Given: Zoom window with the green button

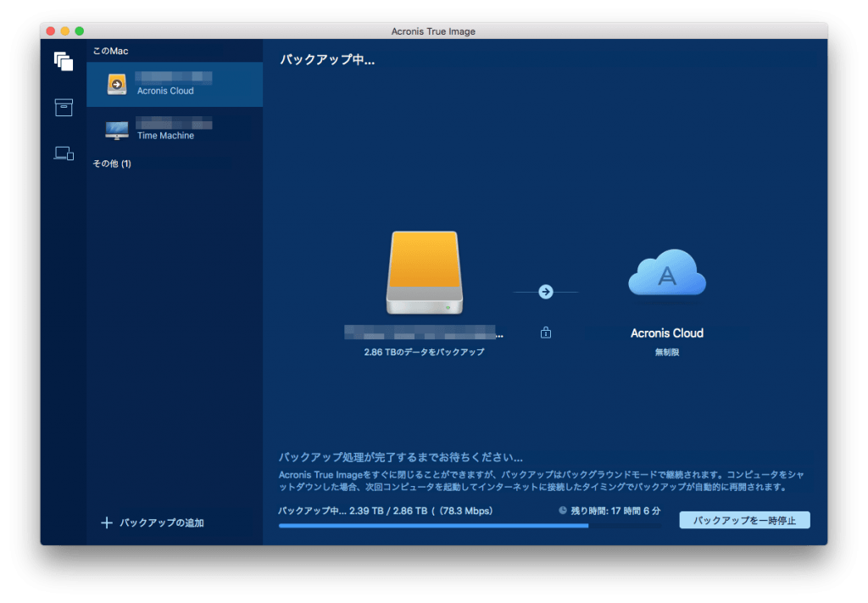Looking at the screenshot, I should [x=79, y=31].
